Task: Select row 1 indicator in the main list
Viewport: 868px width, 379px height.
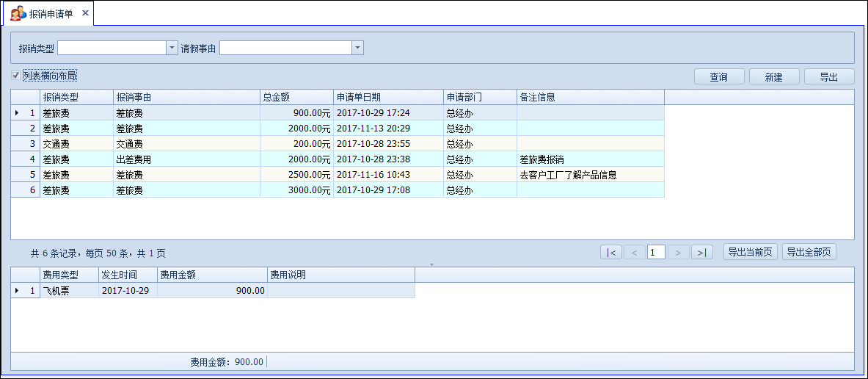Action: [x=25, y=112]
